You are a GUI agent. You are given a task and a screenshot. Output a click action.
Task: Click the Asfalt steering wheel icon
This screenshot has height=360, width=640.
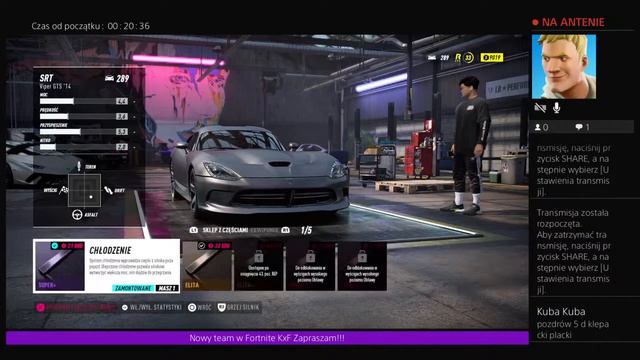click(77, 214)
